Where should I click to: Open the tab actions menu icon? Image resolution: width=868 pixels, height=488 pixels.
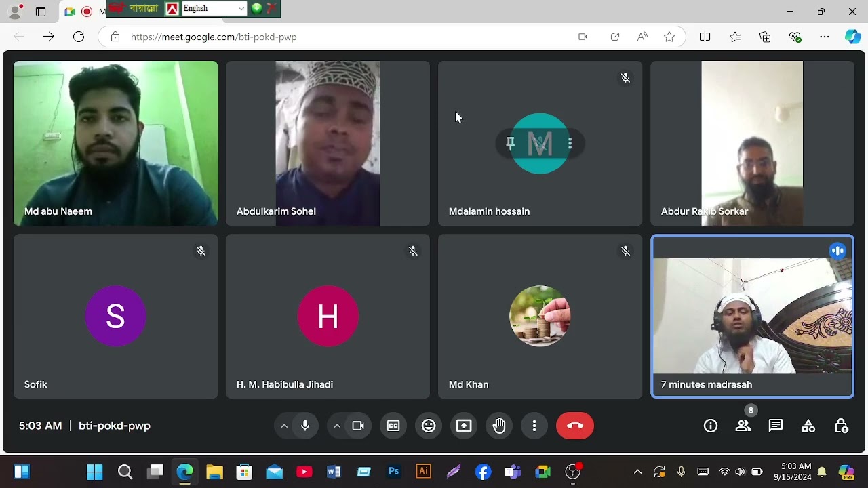pyautogui.click(x=41, y=12)
